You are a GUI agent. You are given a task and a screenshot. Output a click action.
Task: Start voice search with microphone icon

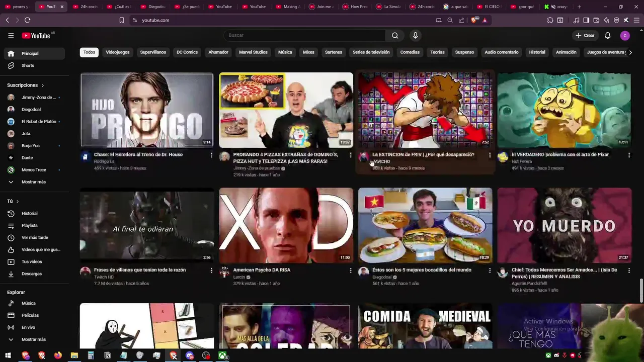pyautogui.click(x=415, y=35)
